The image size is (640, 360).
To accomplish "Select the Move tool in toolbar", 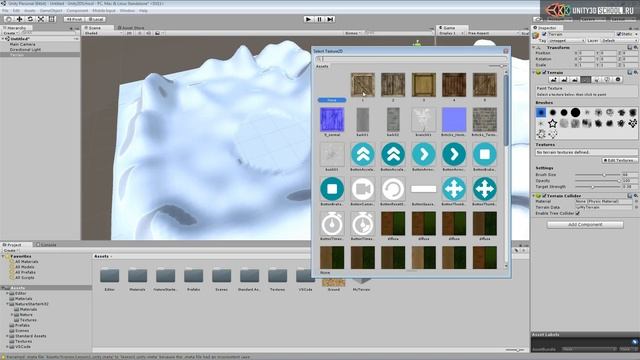I will point(19,19).
